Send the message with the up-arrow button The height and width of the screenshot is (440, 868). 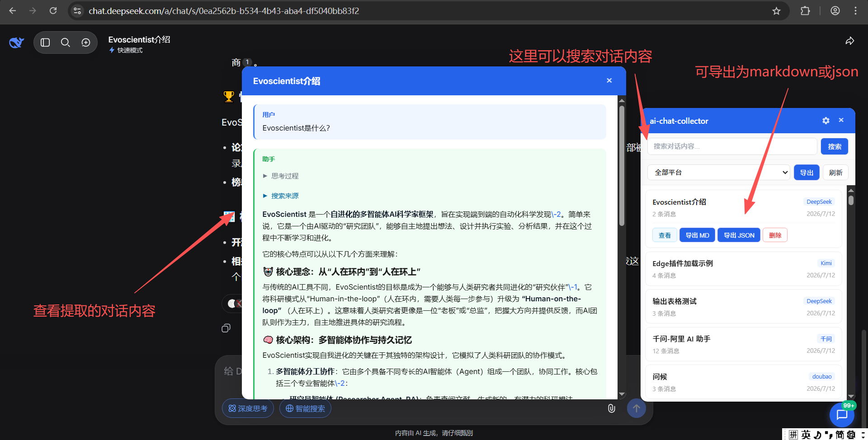[x=637, y=408]
